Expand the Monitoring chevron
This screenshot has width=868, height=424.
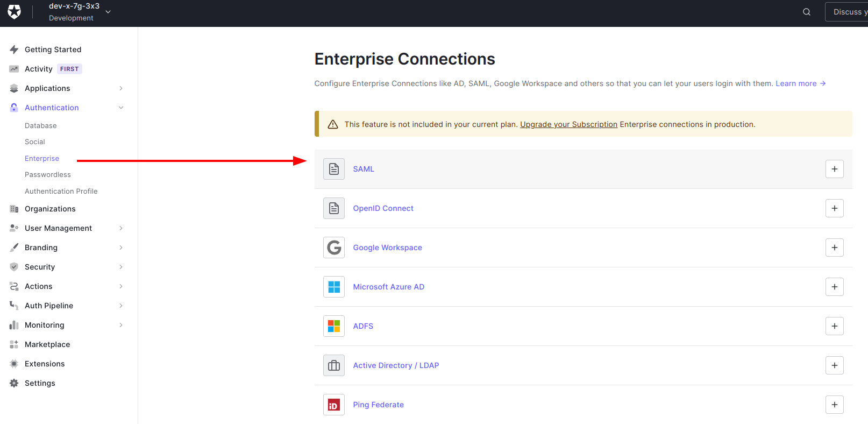(x=121, y=325)
